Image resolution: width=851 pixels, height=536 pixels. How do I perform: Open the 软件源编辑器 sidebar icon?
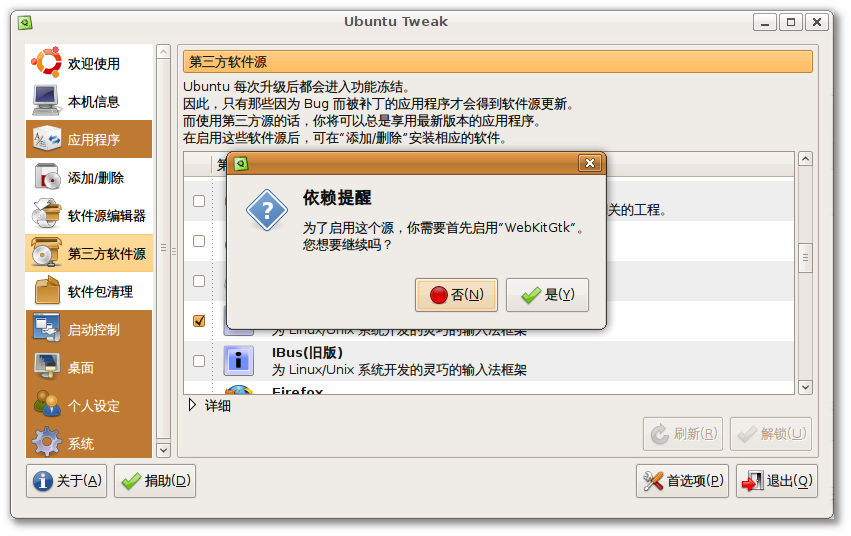click(46, 215)
